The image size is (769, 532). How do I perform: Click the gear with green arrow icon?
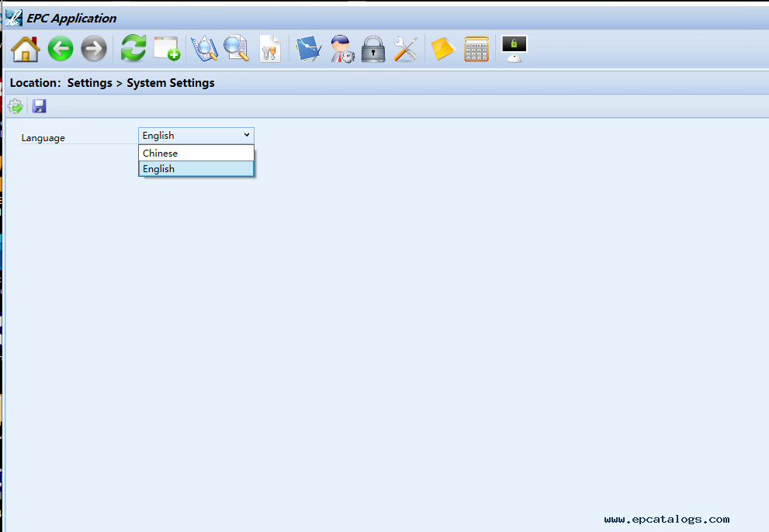(16, 106)
